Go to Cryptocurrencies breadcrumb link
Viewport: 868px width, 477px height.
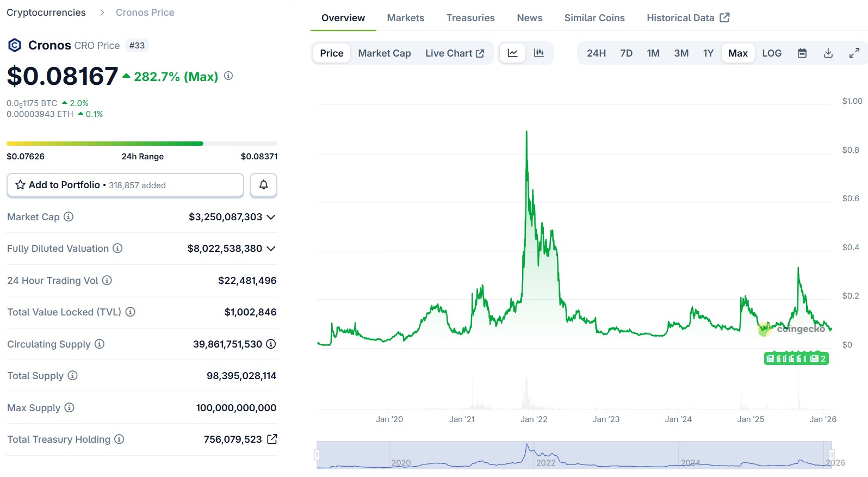[x=46, y=13]
